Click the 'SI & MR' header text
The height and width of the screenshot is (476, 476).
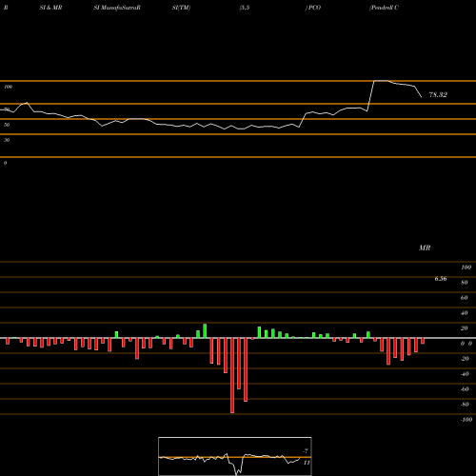point(50,8)
